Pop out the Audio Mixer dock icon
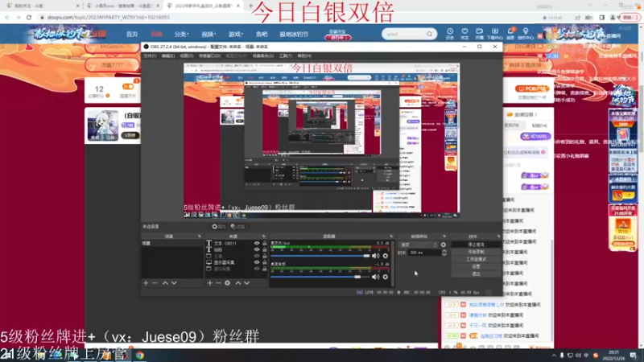Image resolution: width=644 pixels, height=362 pixels. point(391,237)
